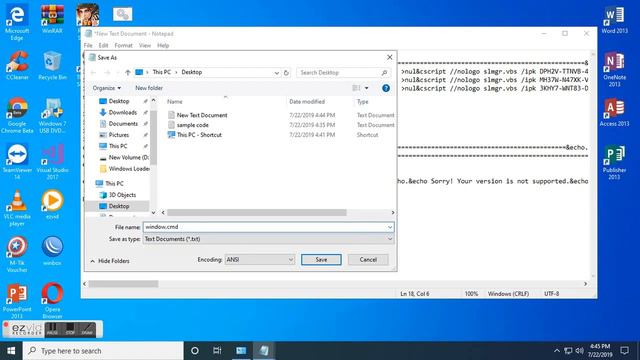Open Notepad Format menu
640x360 pixels.
click(x=123, y=45)
